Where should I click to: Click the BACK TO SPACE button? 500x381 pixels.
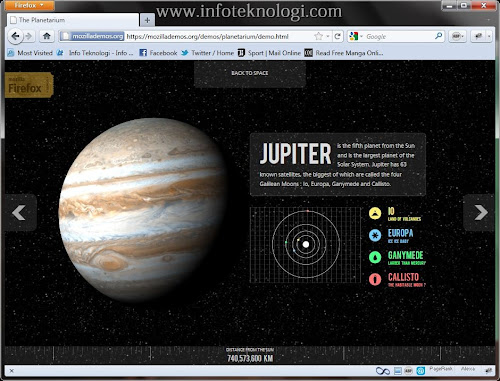[250, 73]
